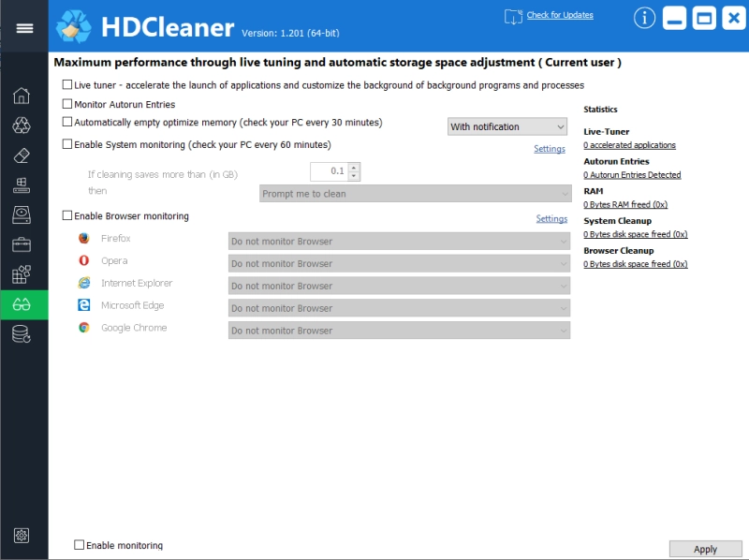Open Microsoft Edge monitoring dropdown
The width and height of the screenshot is (749, 560).
tap(399, 308)
